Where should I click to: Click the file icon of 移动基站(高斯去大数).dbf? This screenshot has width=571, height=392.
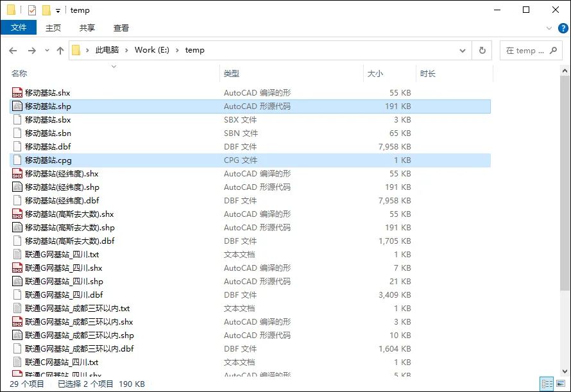point(17,241)
